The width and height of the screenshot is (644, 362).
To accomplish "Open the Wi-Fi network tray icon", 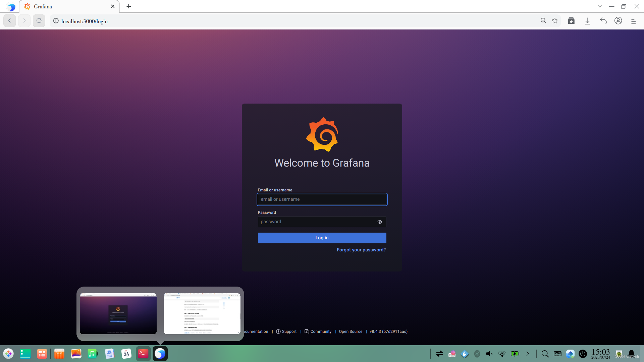I will pyautogui.click(x=502, y=354).
